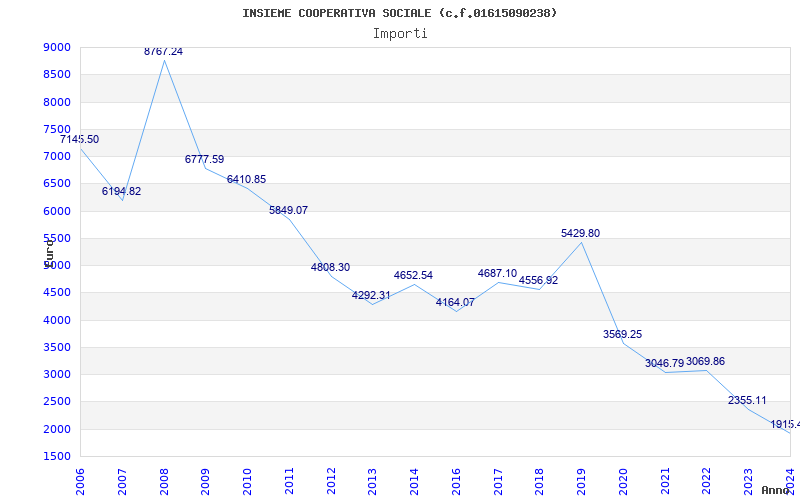Click the 2008 x-axis year label

pos(164,482)
